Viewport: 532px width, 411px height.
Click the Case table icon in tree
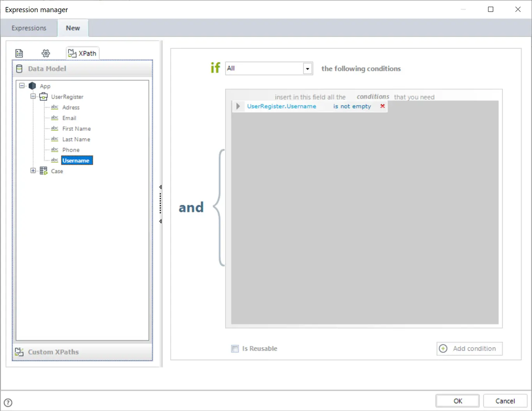pos(44,171)
